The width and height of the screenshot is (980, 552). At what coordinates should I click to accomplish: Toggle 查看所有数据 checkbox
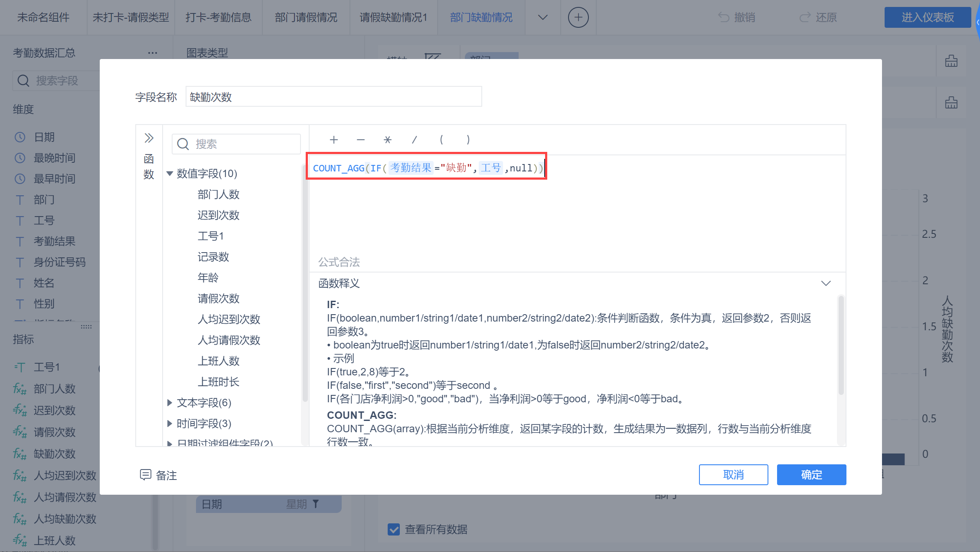pyautogui.click(x=394, y=529)
